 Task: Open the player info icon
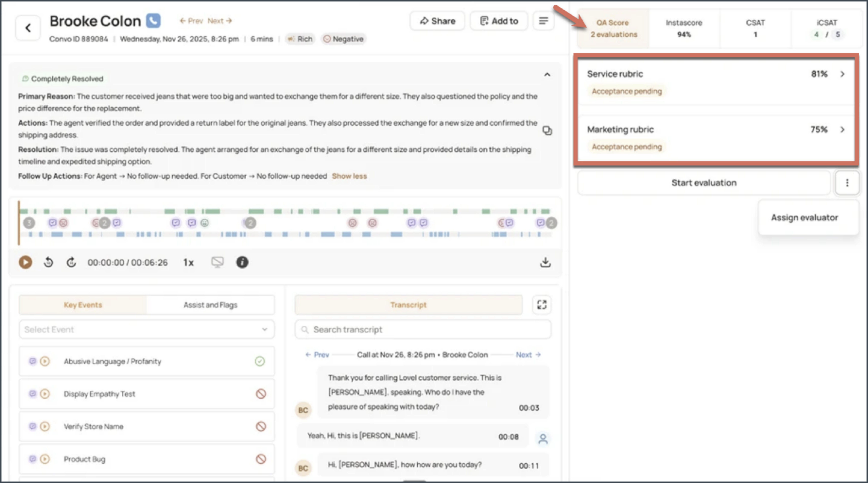point(242,262)
